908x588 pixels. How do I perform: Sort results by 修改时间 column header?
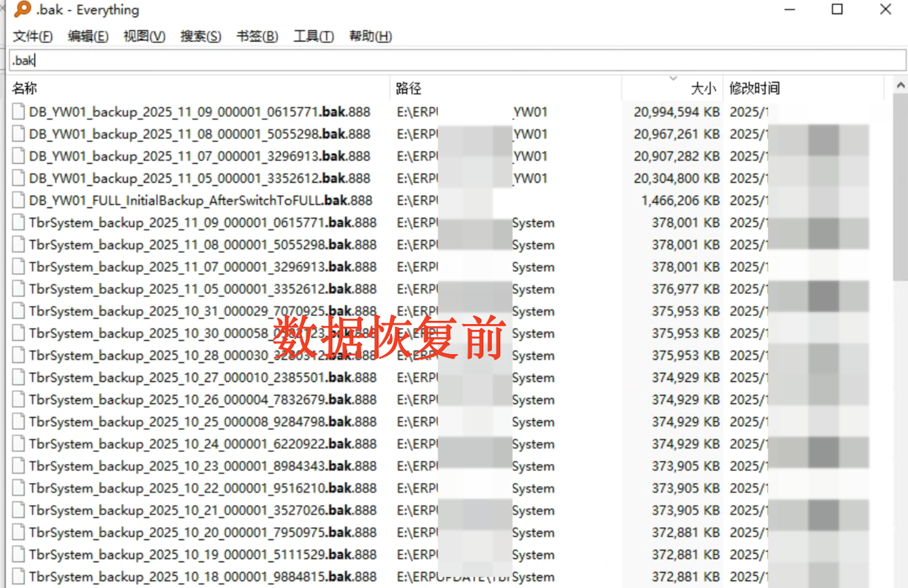(754, 88)
